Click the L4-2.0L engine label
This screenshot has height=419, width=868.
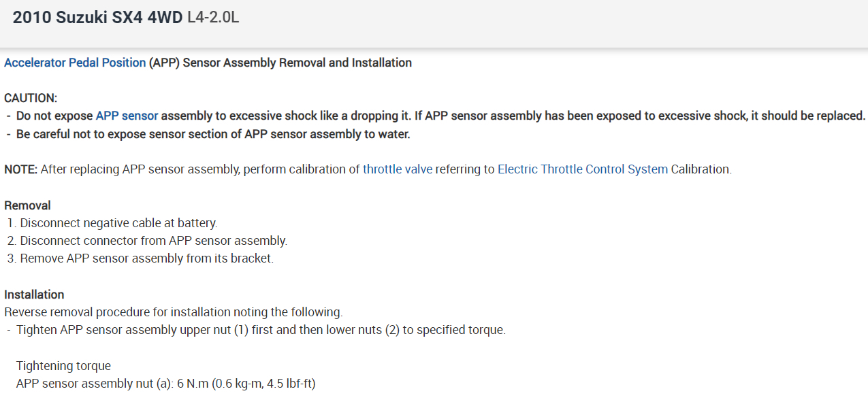coord(213,18)
